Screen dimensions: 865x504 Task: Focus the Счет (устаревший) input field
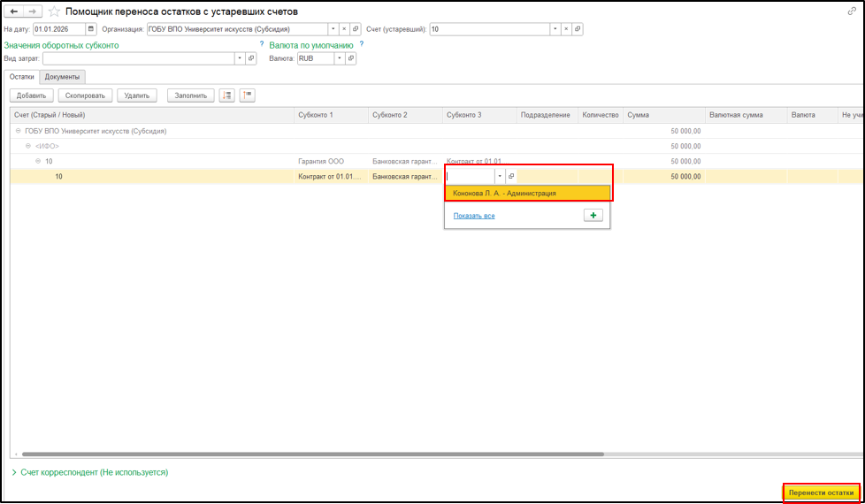coord(489,29)
